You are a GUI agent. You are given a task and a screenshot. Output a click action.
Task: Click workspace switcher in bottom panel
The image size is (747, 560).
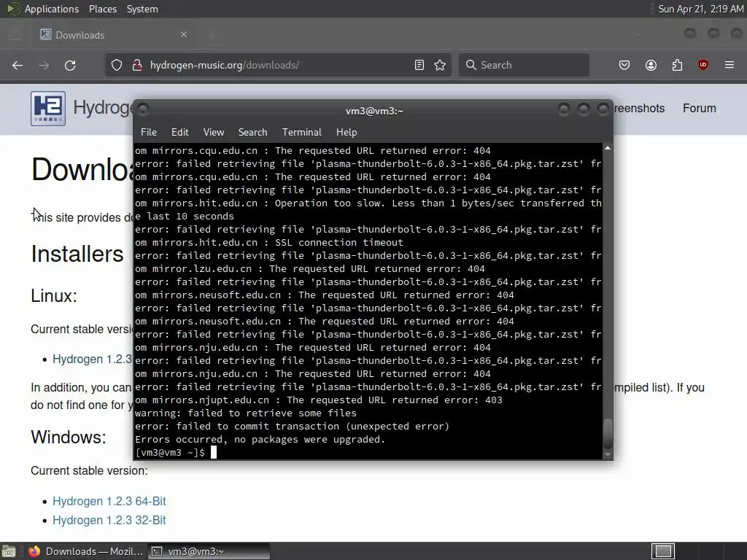[663, 551]
